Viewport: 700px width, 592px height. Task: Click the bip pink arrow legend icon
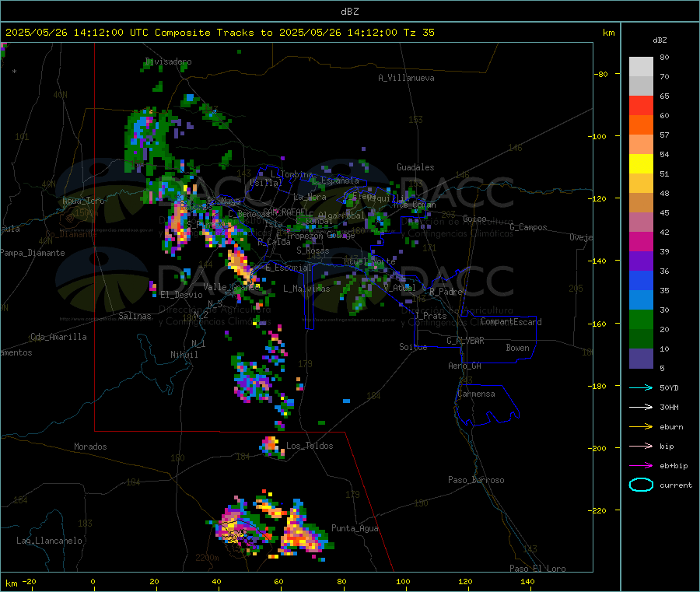pos(641,446)
